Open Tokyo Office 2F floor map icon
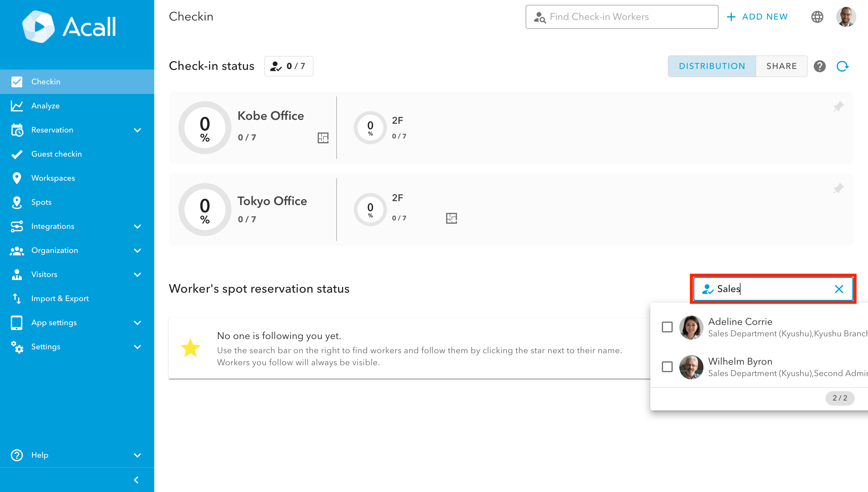The image size is (868, 492). tap(451, 218)
